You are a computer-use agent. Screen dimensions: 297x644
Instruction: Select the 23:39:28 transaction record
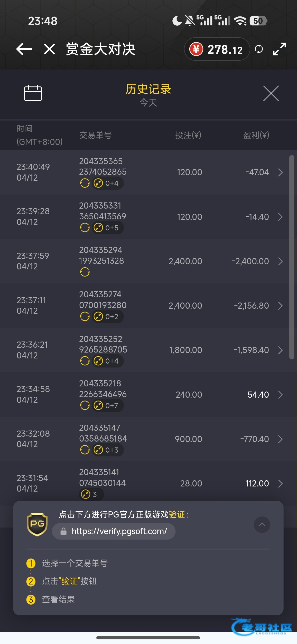[144, 217]
